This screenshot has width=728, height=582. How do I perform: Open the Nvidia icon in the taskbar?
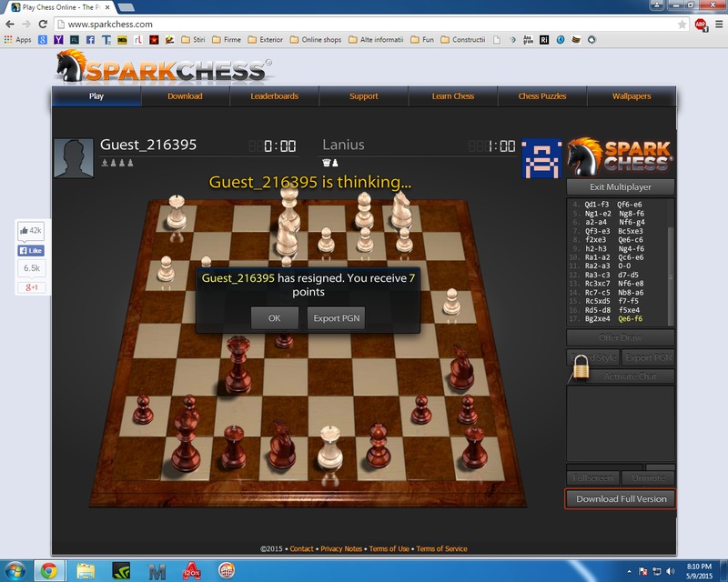[121, 570]
